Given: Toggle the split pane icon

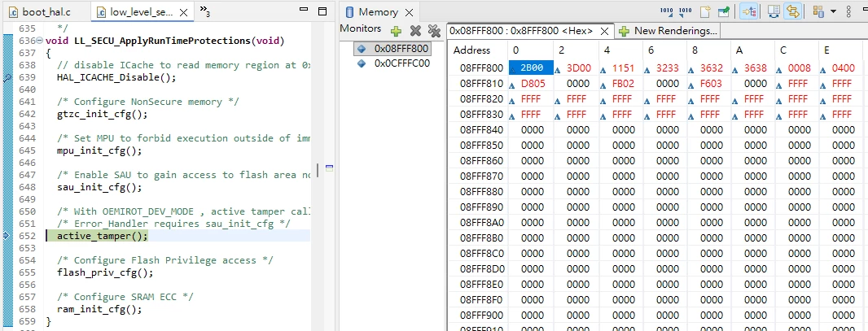Looking at the screenshot, I should click(x=774, y=11).
